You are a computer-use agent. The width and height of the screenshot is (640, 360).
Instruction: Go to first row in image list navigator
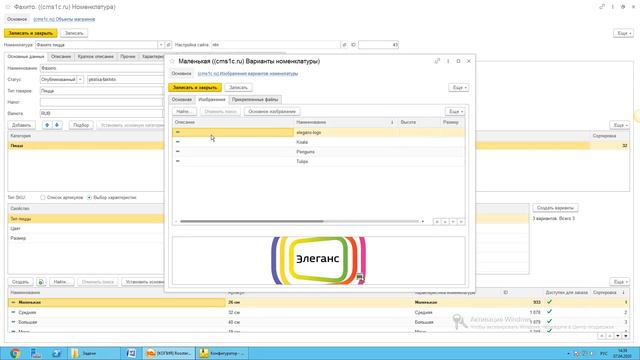click(437, 222)
